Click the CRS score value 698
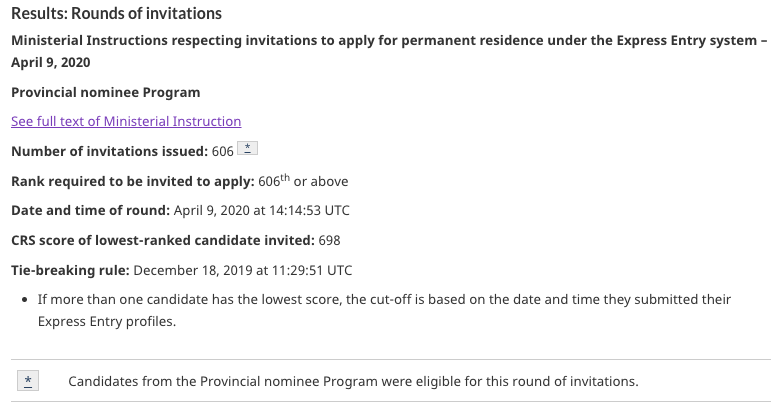Screen dimensions: 781x405 329,240
